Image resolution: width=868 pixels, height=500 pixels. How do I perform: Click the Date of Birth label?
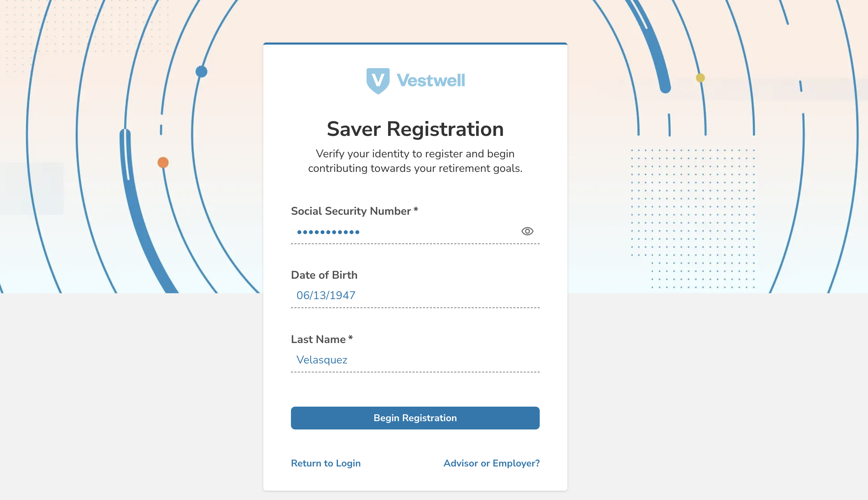coord(324,275)
